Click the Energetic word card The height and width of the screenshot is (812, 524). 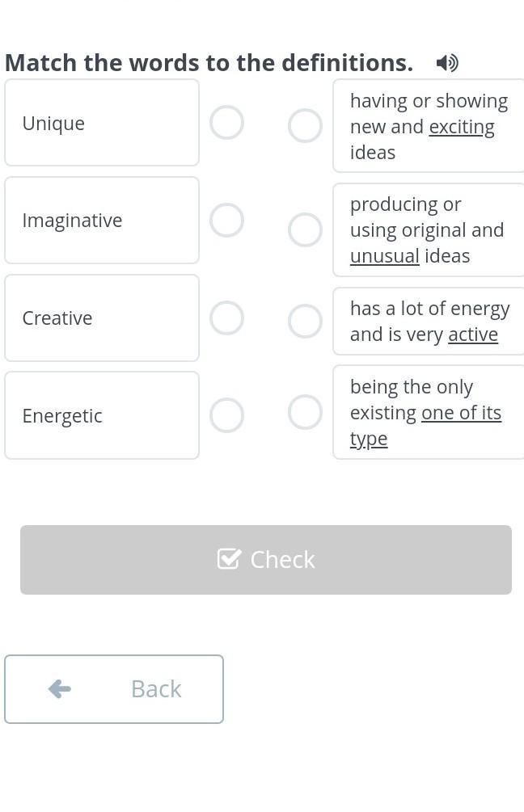102,415
